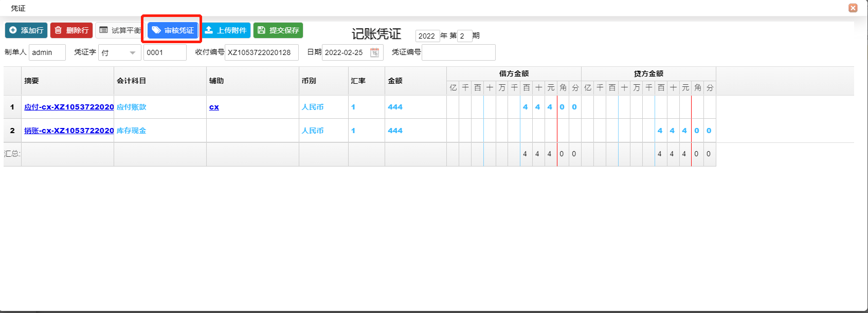Open the 应付-cx-XZ1053722020 summary link
868x313 pixels.
tap(69, 107)
